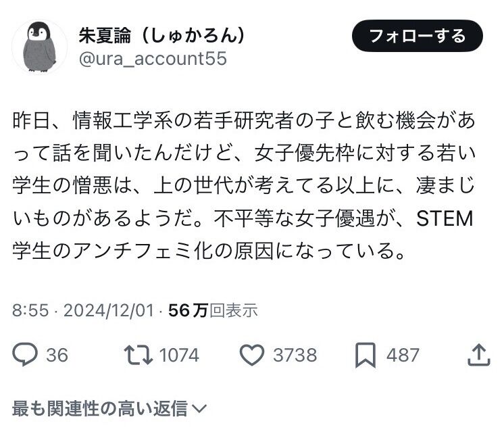Open the 朱夏論（しゅかろん） profile name

161,35
